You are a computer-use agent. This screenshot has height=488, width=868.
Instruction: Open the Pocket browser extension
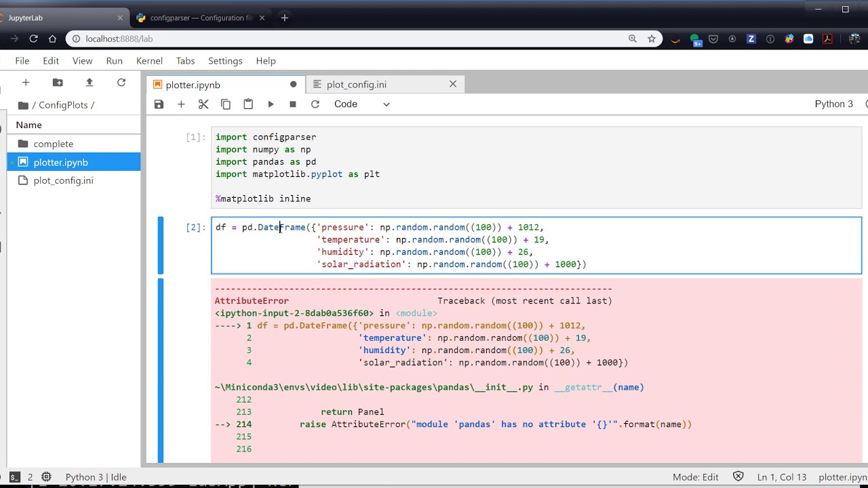pyautogui.click(x=713, y=39)
